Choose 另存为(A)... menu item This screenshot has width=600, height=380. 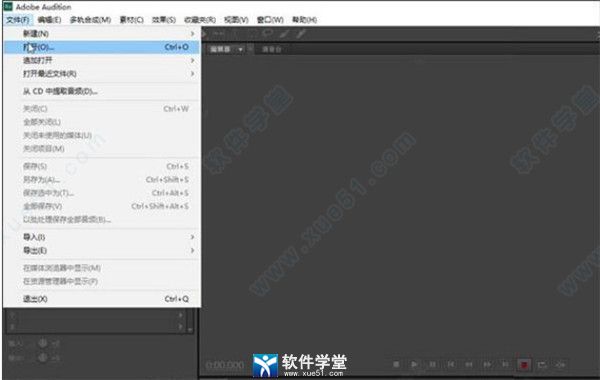101,179
